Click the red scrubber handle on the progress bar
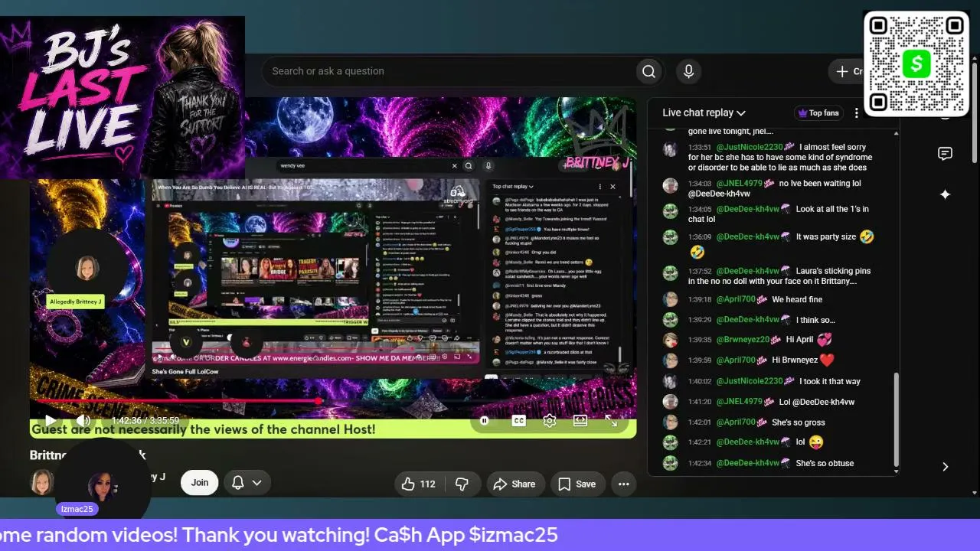Screen dimensions: 980x551 pos(318,400)
